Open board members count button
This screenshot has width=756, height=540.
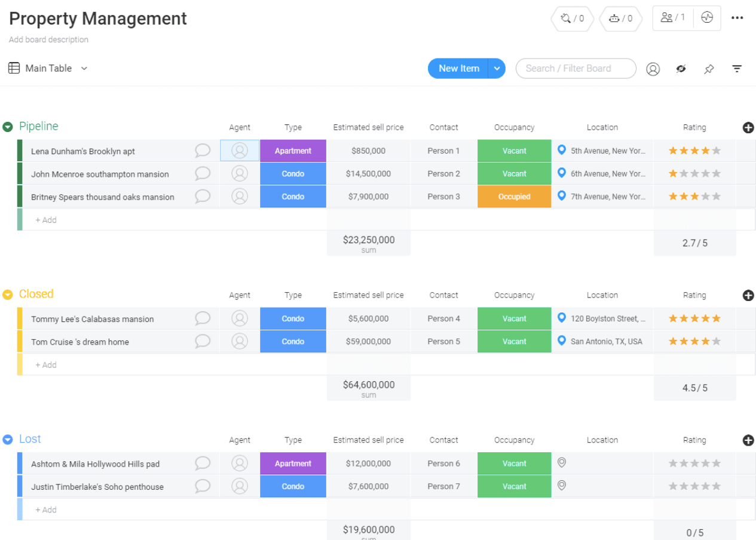point(673,18)
